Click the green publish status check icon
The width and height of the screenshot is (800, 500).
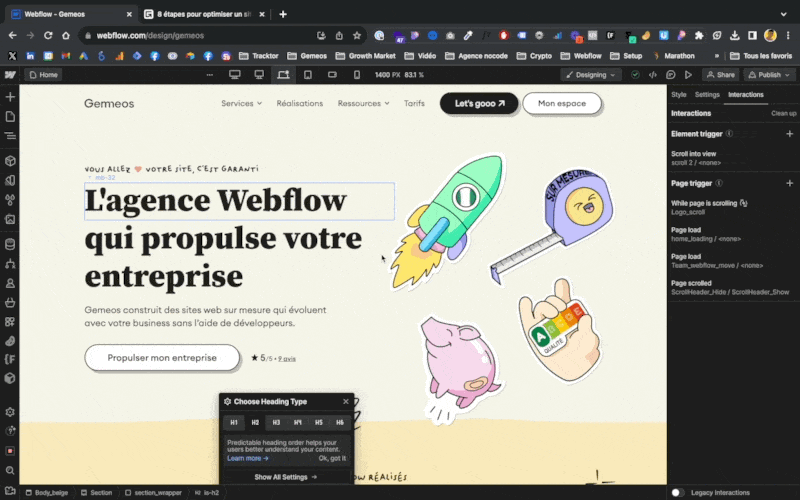click(635, 74)
